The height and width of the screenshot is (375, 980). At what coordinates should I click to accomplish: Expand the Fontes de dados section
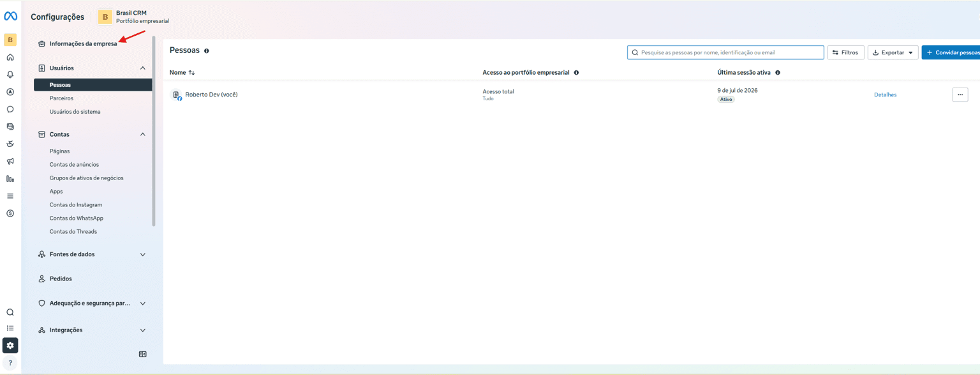143,254
